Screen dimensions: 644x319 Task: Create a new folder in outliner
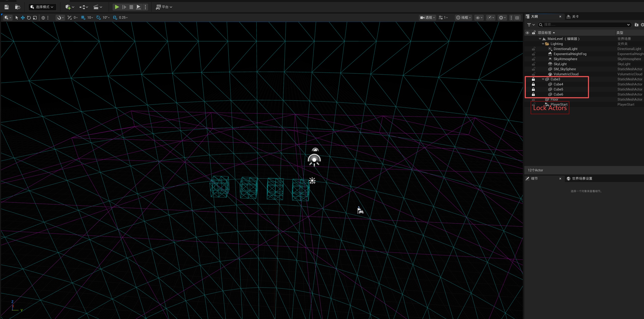pos(636,25)
